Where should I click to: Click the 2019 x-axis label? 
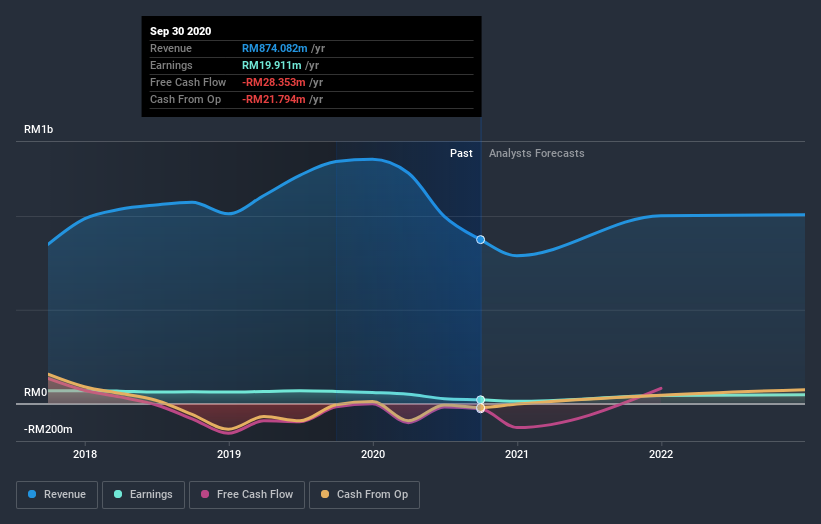[229, 454]
